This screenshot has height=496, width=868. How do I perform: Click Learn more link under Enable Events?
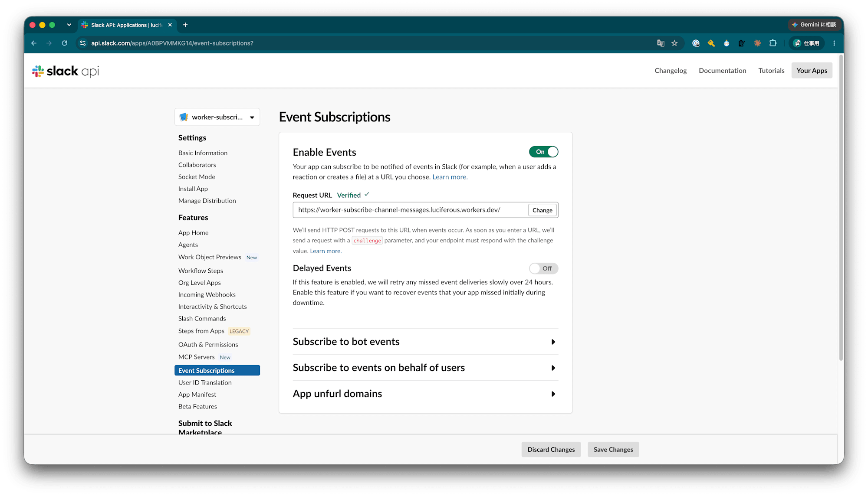point(450,177)
